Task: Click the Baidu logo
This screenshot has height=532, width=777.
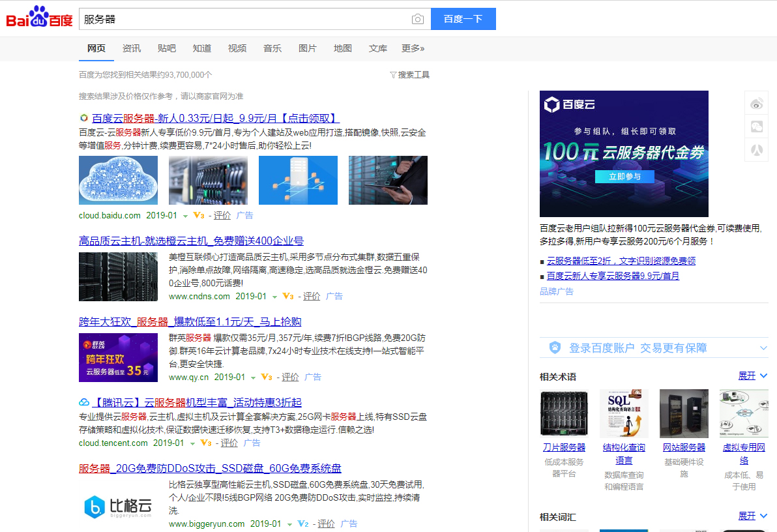Action: (x=39, y=18)
